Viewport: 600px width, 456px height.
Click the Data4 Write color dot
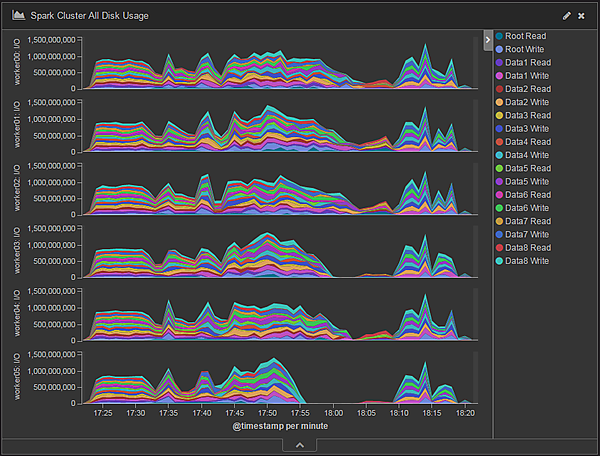pos(499,155)
